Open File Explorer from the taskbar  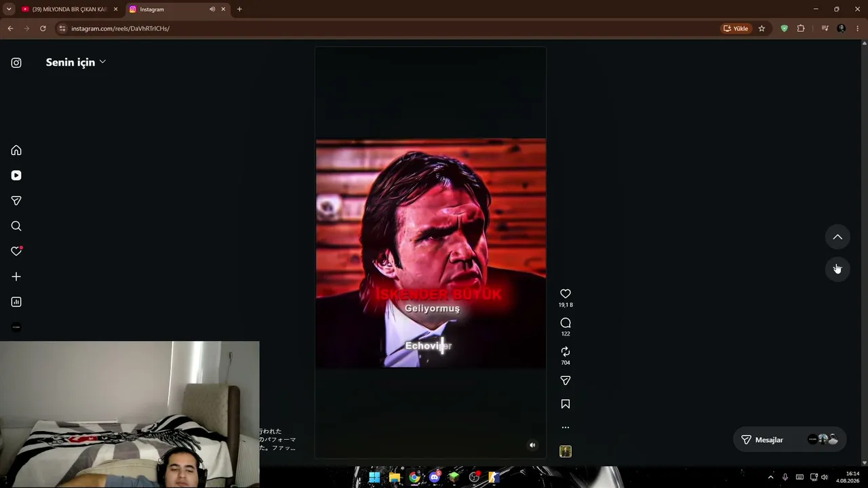[395, 477]
